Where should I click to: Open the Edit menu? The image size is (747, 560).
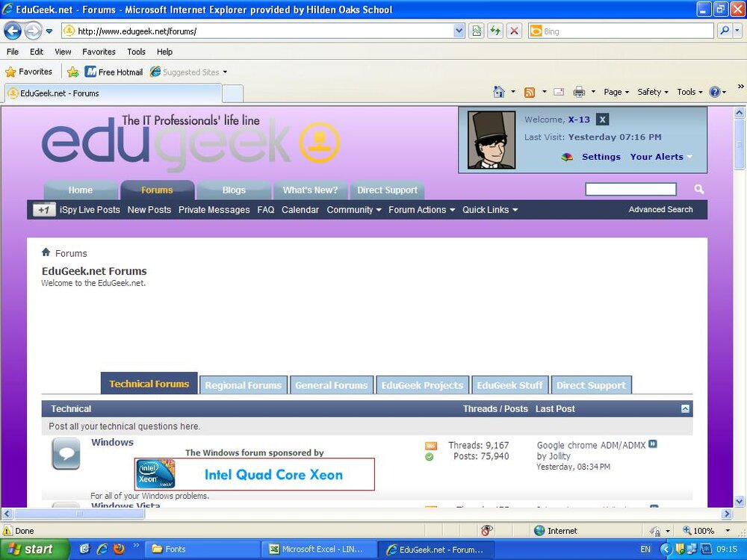(x=37, y=52)
